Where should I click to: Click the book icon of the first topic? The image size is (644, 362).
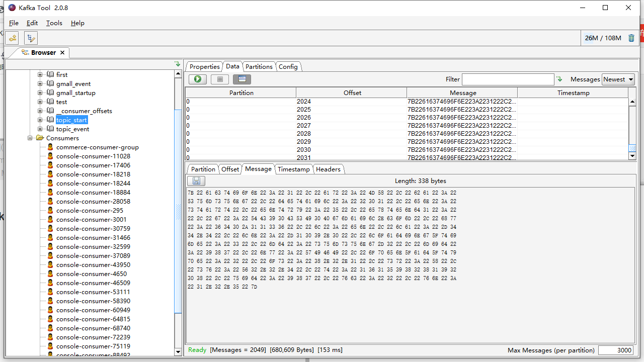coord(50,74)
